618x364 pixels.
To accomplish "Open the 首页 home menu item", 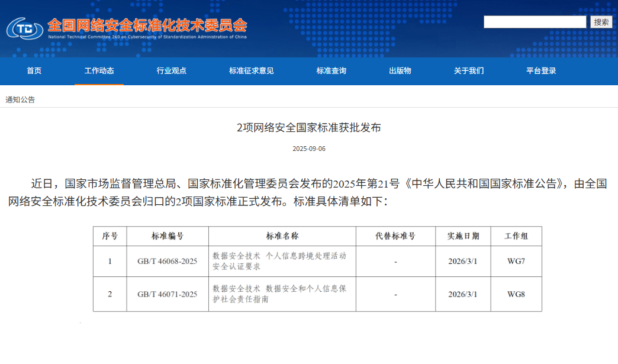I will [x=33, y=71].
